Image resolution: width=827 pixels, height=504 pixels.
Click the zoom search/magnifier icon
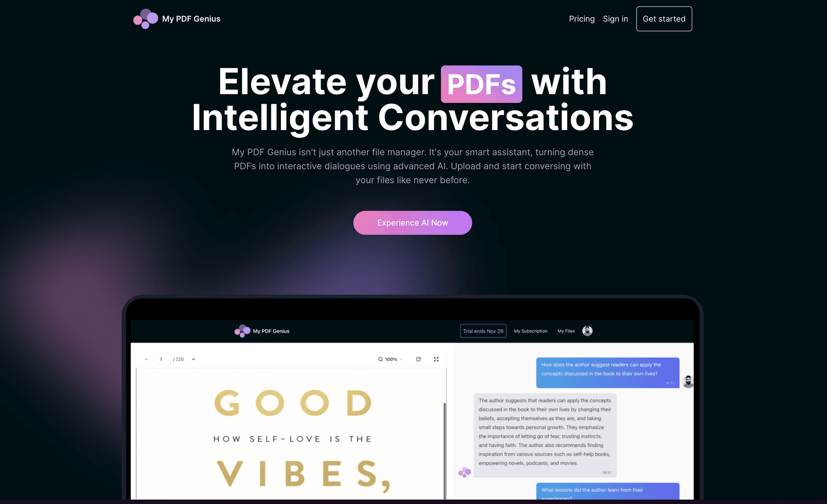pos(380,359)
